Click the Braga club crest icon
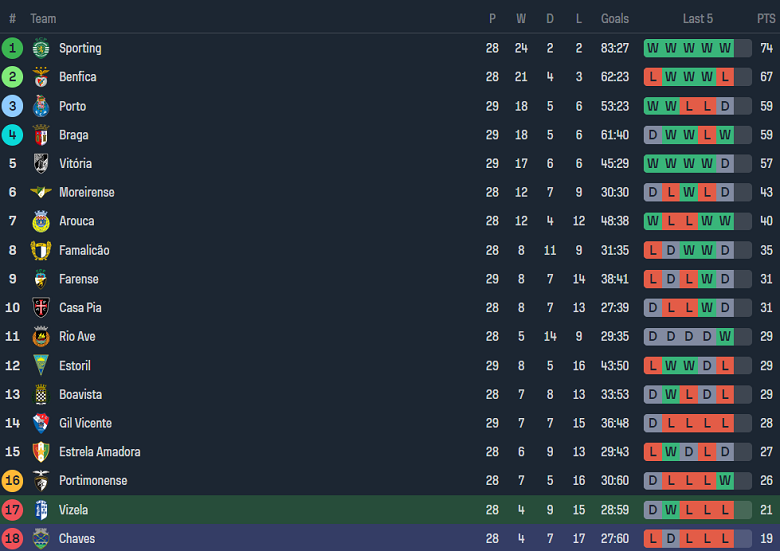780x551 pixels. (41, 135)
